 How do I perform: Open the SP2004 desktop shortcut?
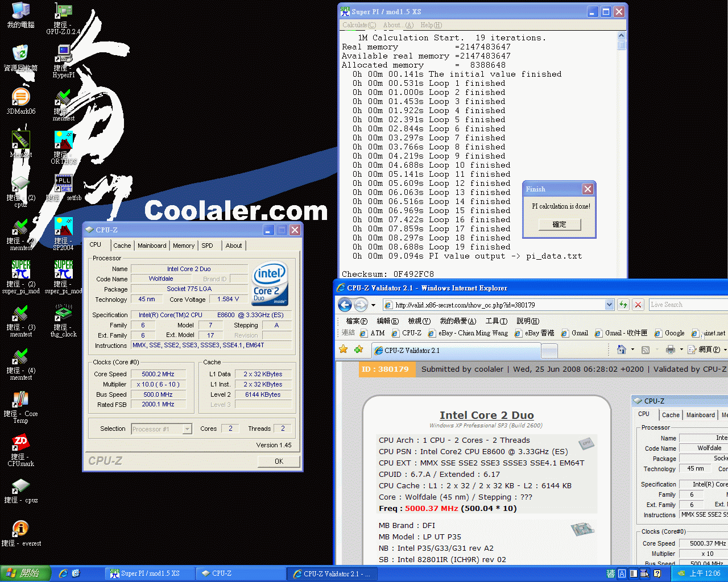pos(63,235)
